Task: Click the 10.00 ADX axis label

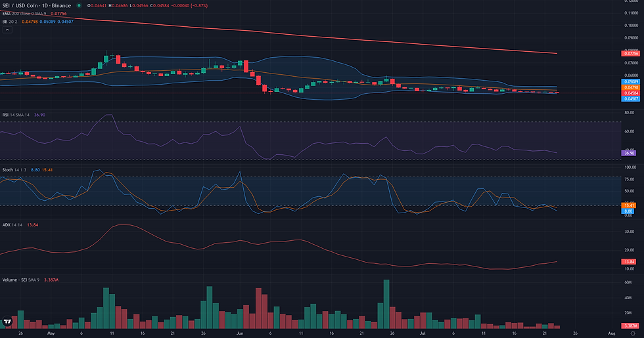Action: coord(630,269)
